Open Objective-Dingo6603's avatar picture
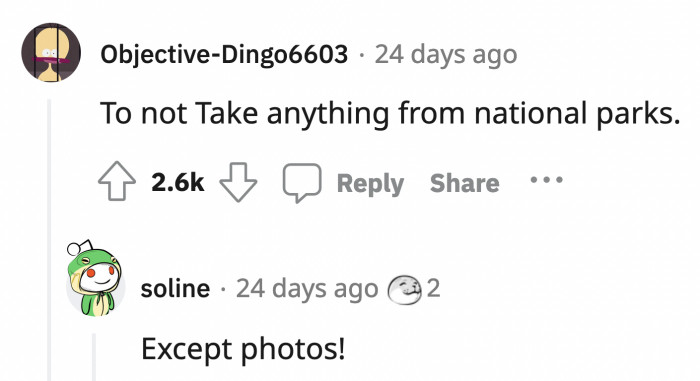700x381 pixels. coord(51,52)
